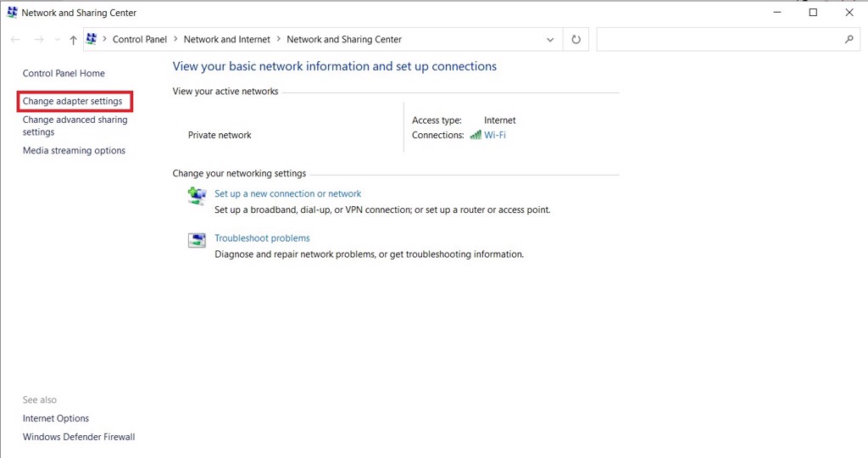Click the Back navigation arrow
The width and height of the screenshot is (868, 458).
point(15,39)
